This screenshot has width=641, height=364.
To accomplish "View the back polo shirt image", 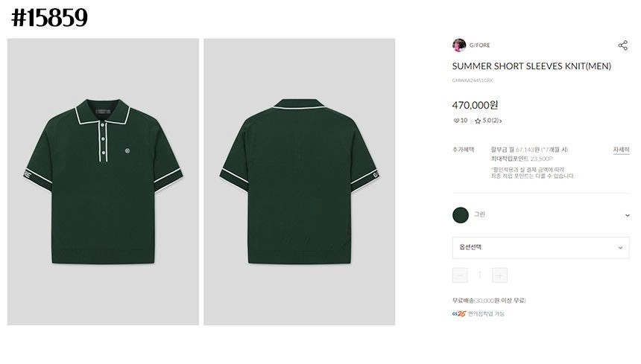I will pos(299,182).
